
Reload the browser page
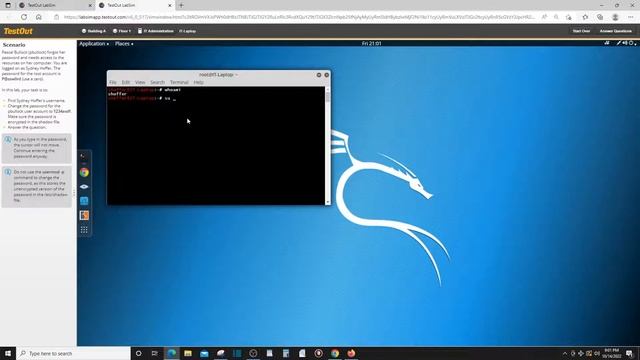[24, 17]
